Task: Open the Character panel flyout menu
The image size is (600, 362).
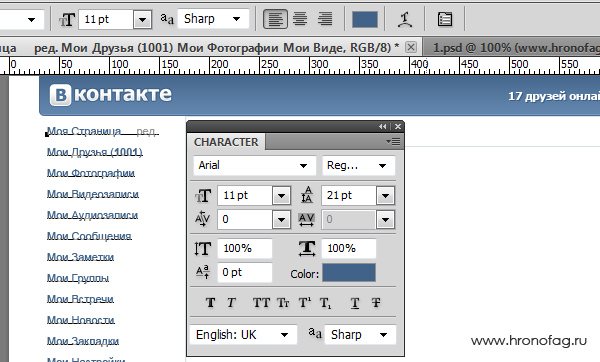Action: tap(393, 142)
